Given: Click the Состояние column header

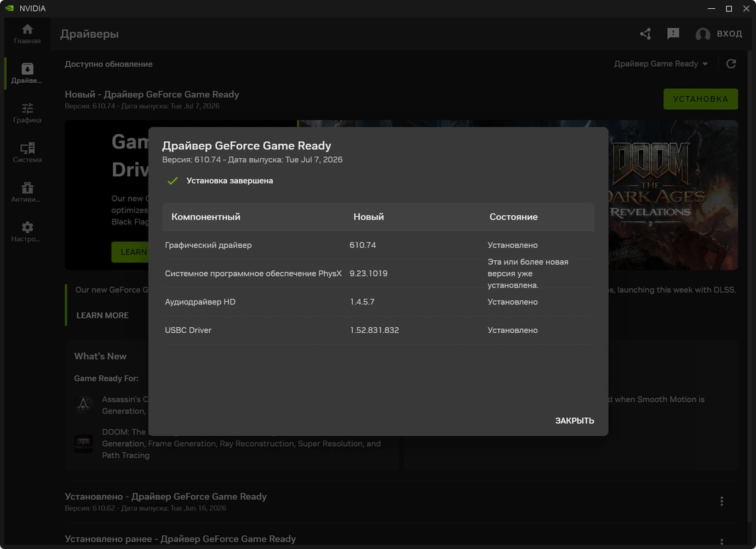Looking at the screenshot, I should pyautogui.click(x=513, y=217).
